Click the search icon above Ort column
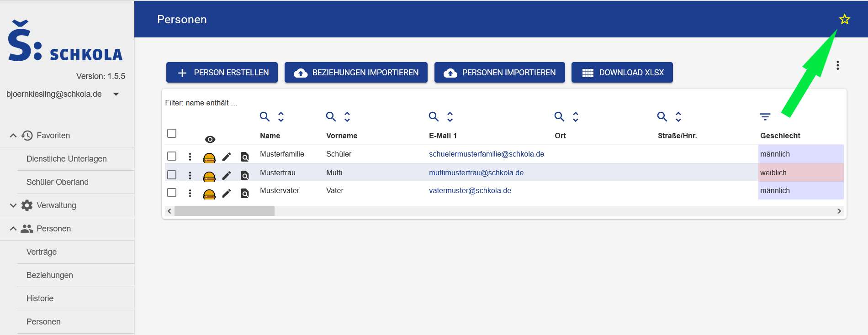 pos(559,116)
